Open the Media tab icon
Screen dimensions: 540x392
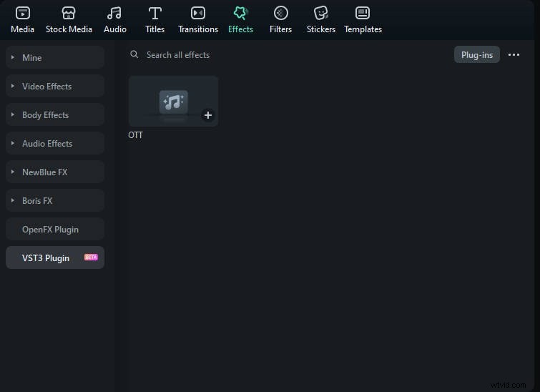[23, 13]
